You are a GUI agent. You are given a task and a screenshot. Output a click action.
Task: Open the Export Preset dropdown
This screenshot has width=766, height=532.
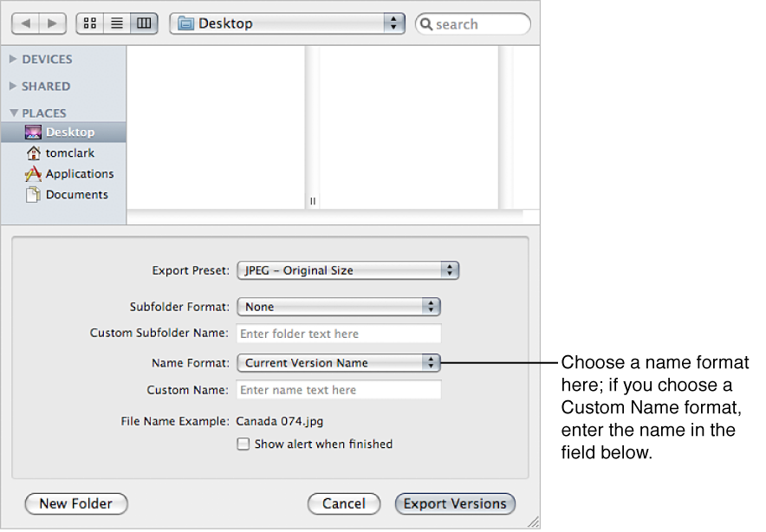(347, 270)
